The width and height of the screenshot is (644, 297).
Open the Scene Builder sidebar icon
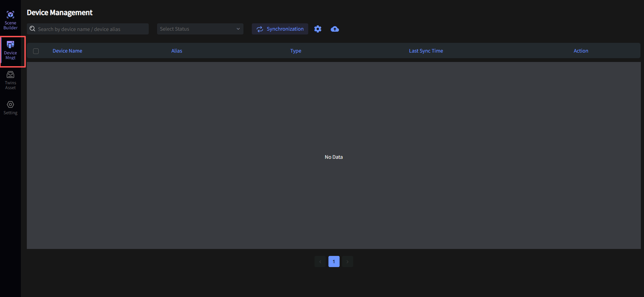[10, 20]
